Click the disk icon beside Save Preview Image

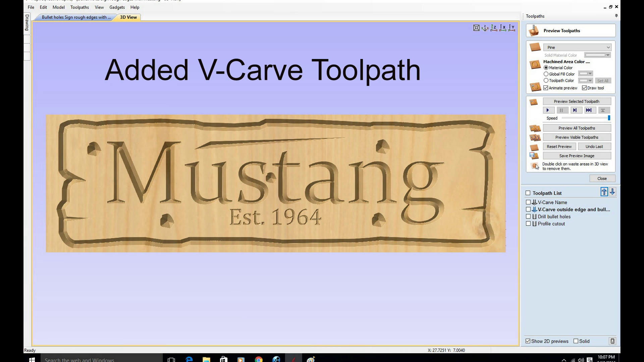534,156
